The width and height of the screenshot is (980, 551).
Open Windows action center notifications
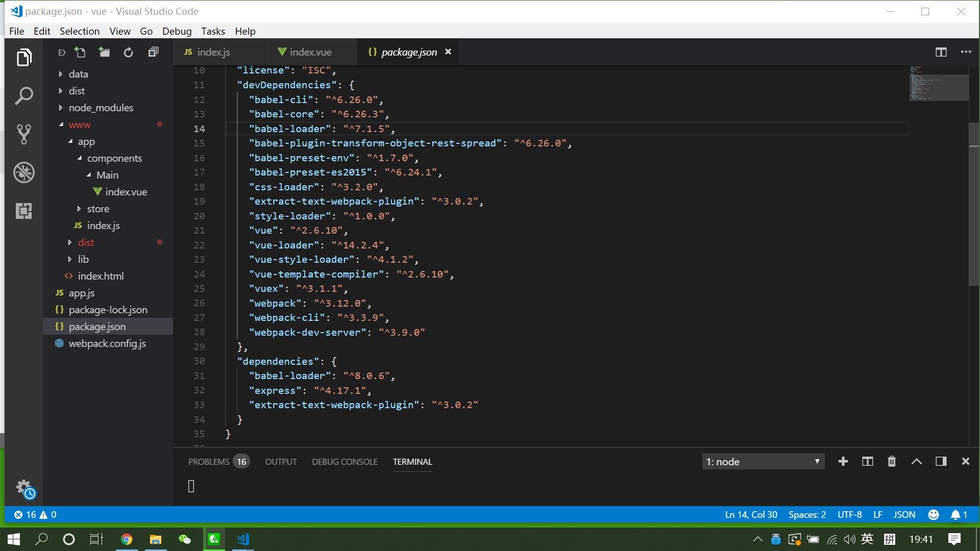[x=954, y=539]
